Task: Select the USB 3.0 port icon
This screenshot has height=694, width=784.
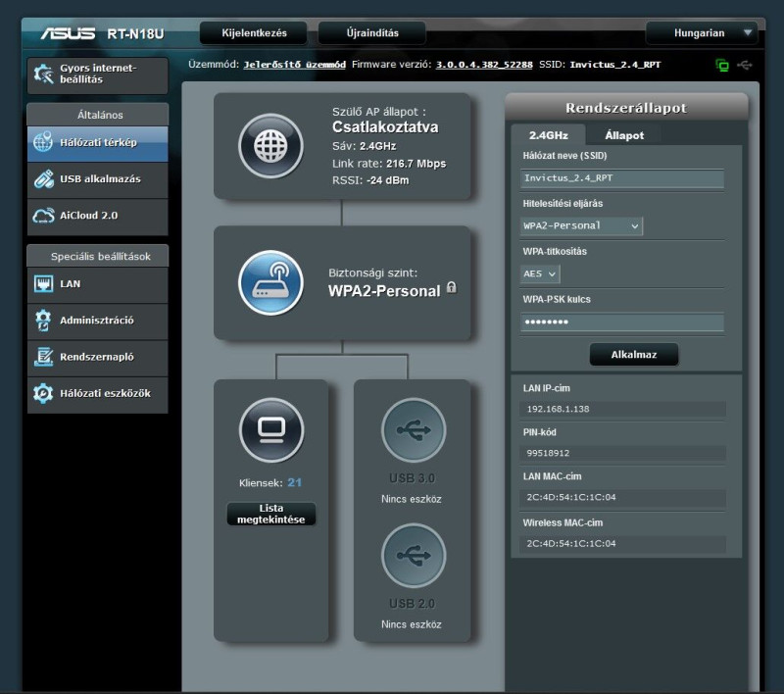Action: 414,429
